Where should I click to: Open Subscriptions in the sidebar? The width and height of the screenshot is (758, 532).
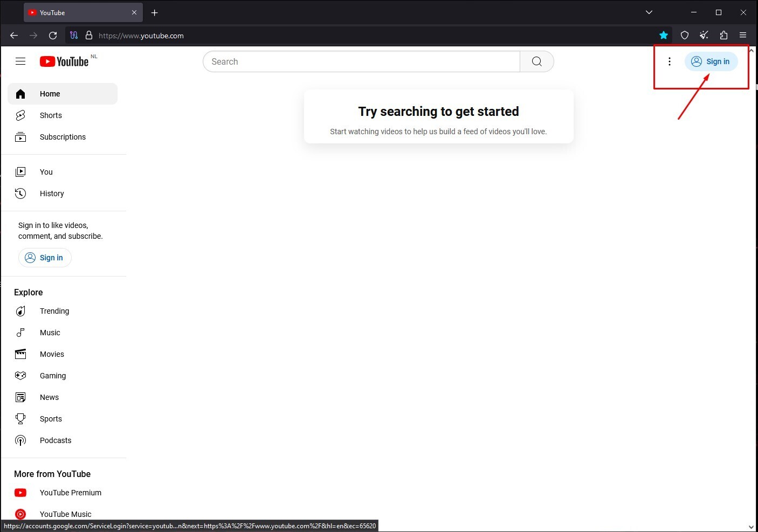tap(63, 137)
